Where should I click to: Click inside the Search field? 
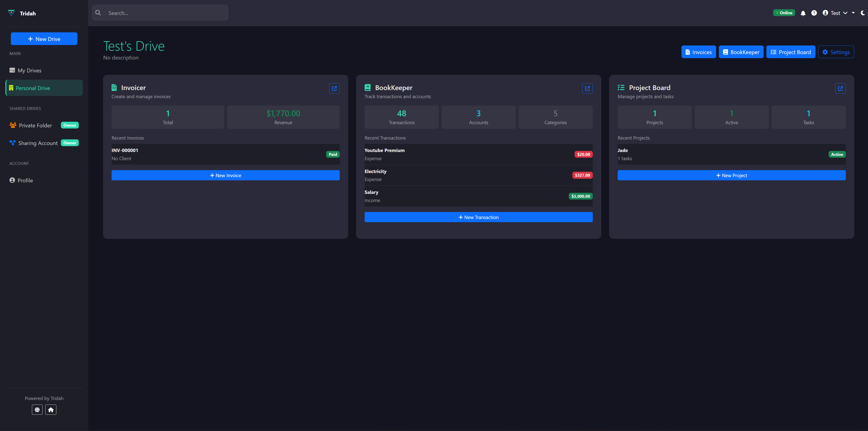tap(160, 13)
